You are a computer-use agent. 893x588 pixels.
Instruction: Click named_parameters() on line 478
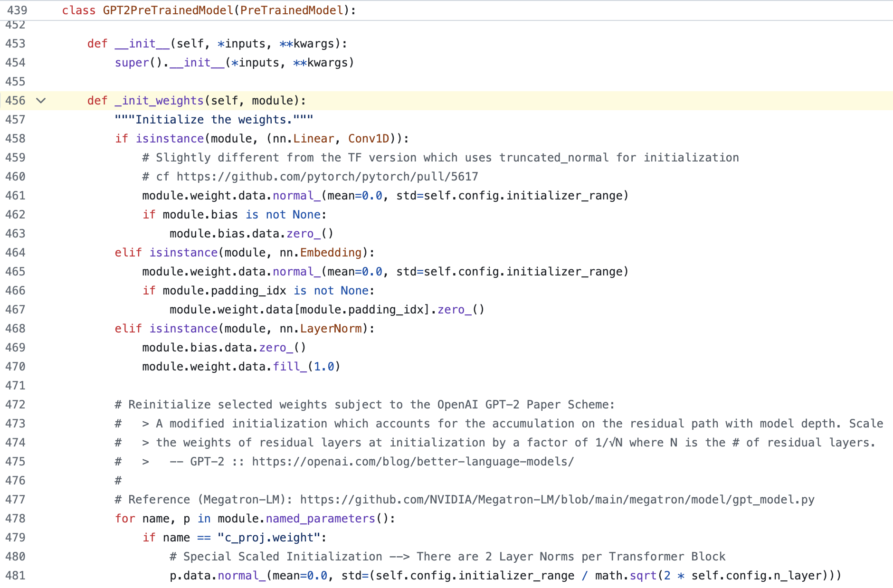[327, 519]
